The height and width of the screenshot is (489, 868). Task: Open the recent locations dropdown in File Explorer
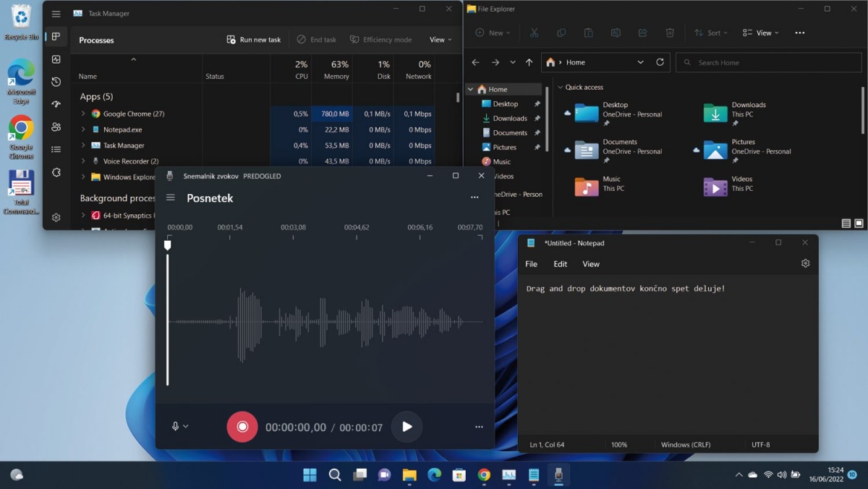tap(513, 62)
